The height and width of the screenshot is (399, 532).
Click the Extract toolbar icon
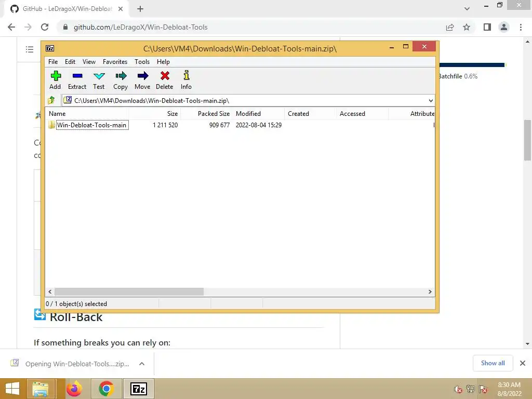[x=77, y=80]
